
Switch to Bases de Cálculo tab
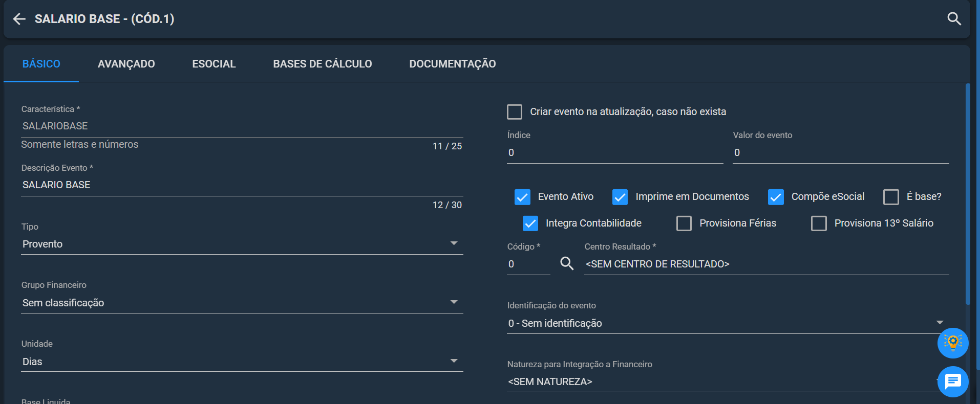[323, 64]
